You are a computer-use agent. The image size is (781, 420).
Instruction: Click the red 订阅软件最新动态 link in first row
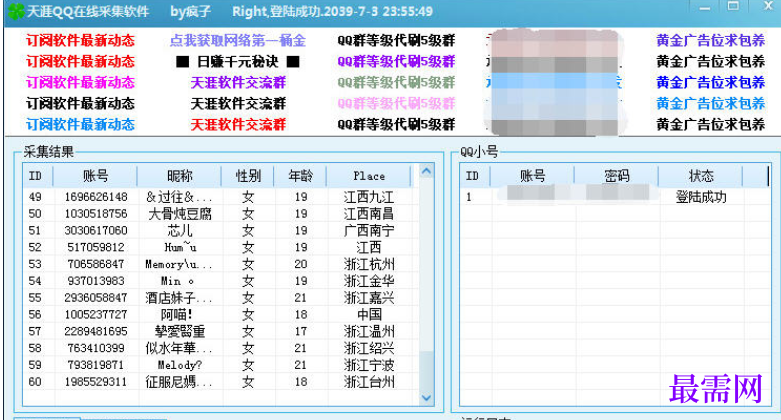(80, 40)
